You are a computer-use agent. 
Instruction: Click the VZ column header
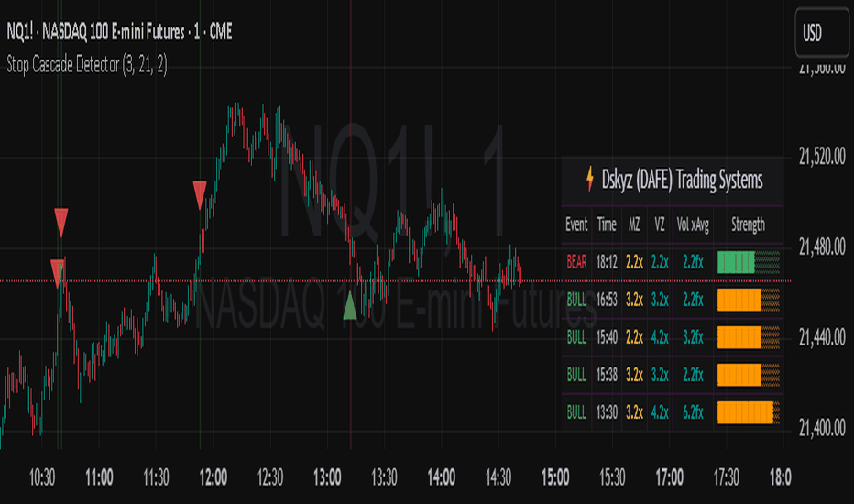tap(660, 225)
